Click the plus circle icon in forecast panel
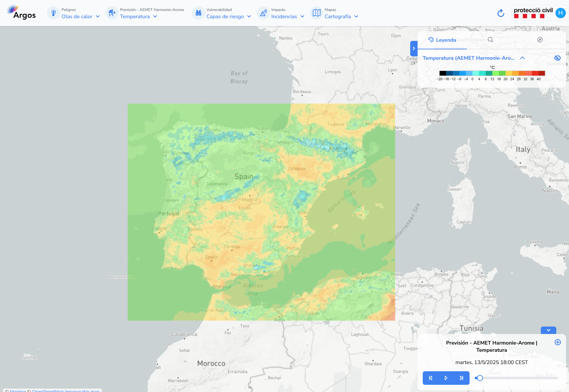 [558, 342]
